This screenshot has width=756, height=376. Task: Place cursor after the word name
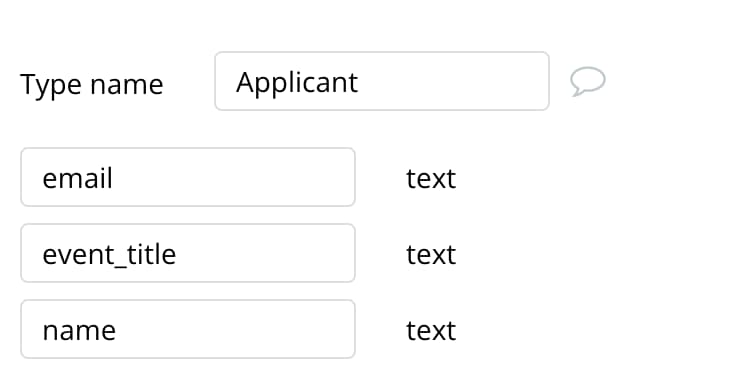(x=117, y=331)
